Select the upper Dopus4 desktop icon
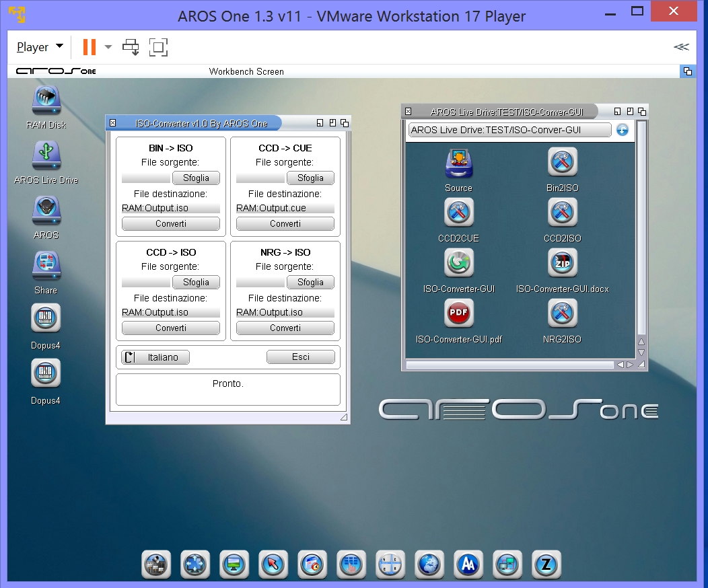Viewport: 708px width, 588px height. coord(46,318)
